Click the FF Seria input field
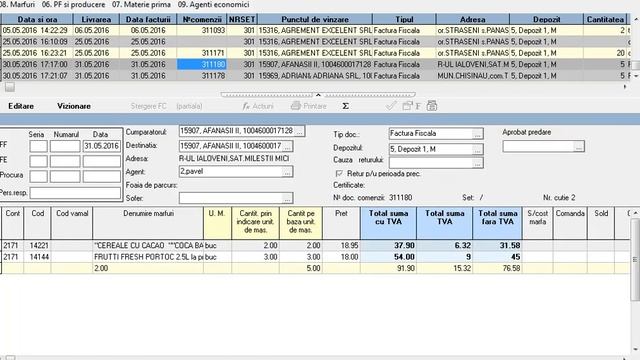The width and height of the screenshot is (640, 360). [x=38, y=146]
